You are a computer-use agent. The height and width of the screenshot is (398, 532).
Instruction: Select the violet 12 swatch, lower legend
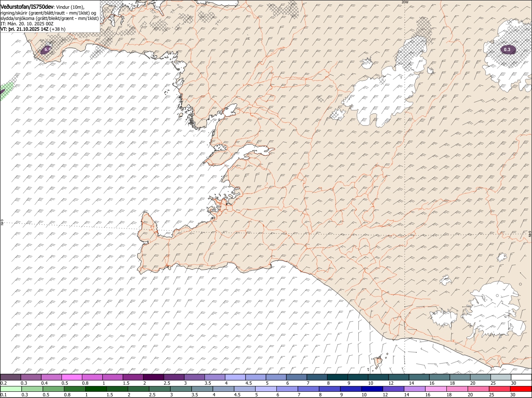pos(394,389)
